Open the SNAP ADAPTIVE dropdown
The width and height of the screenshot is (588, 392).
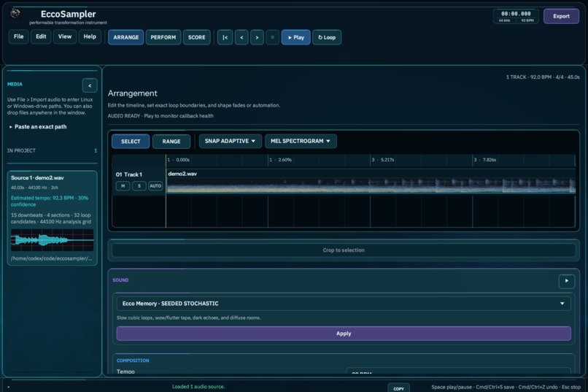point(231,141)
